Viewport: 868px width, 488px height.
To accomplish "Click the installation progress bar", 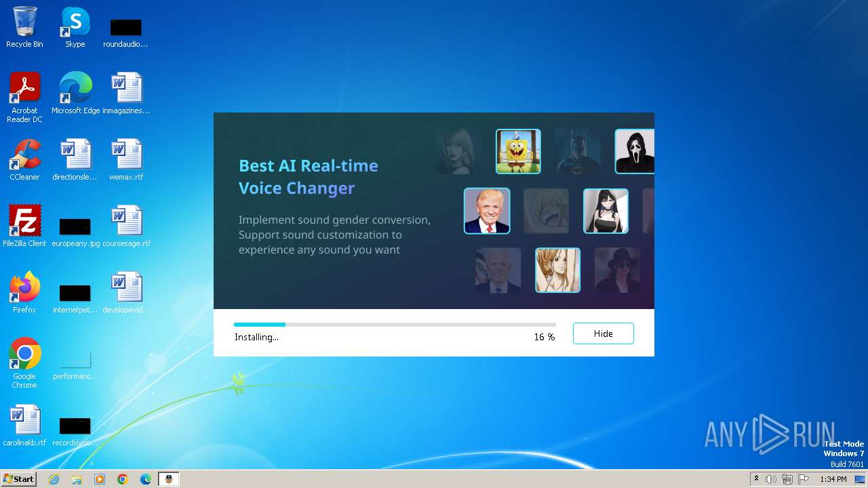I will tap(395, 325).
